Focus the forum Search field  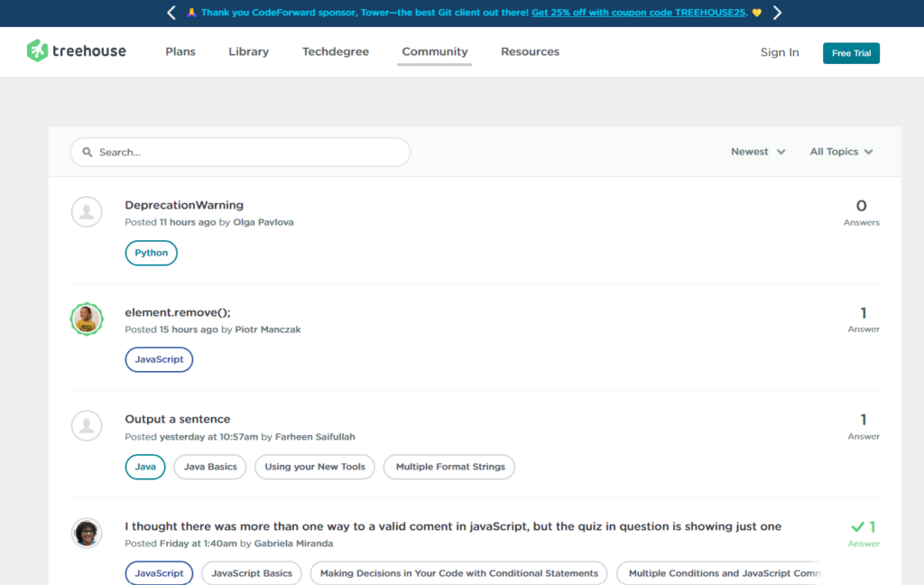pos(248,153)
